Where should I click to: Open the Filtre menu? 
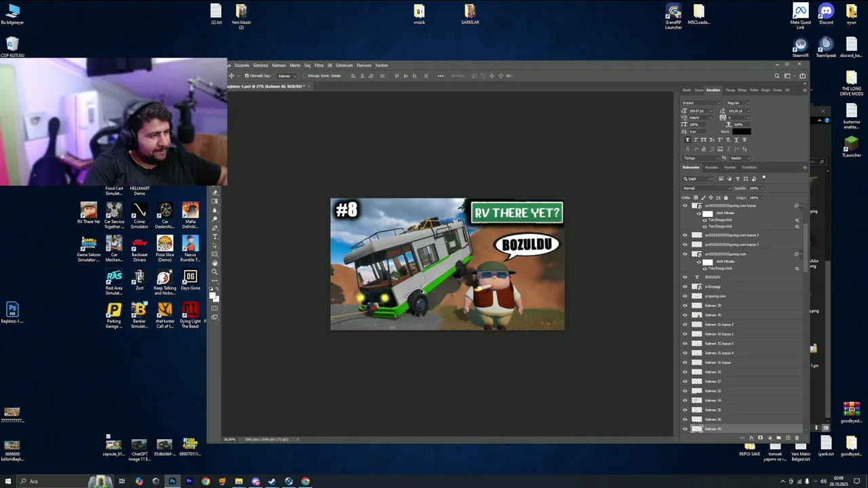click(x=319, y=65)
